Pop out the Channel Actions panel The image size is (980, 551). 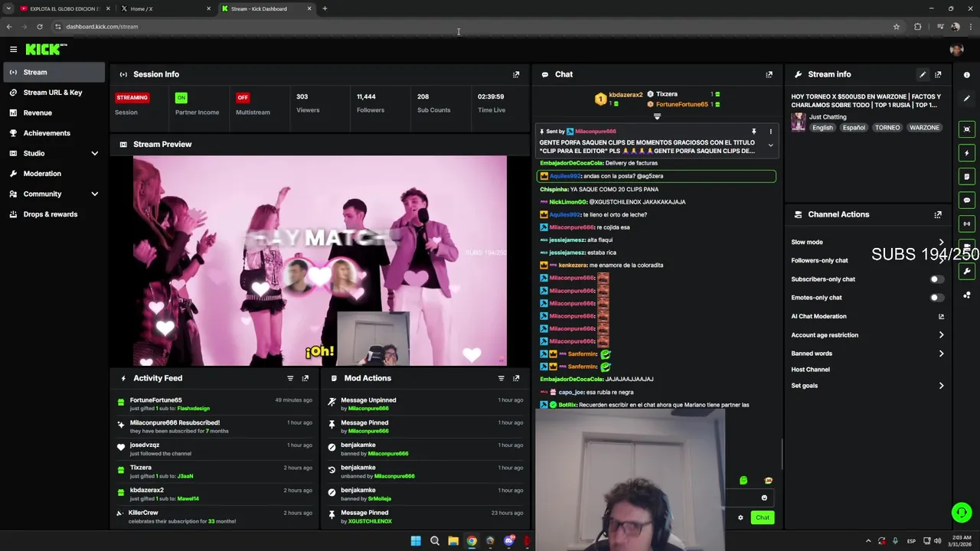(938, 215)
